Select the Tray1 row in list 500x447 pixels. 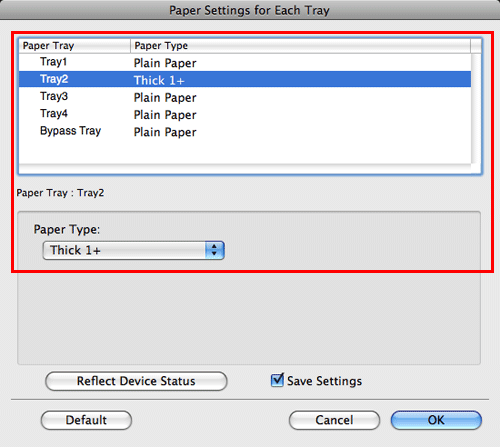pyautogui.click(x=245, y=62)
